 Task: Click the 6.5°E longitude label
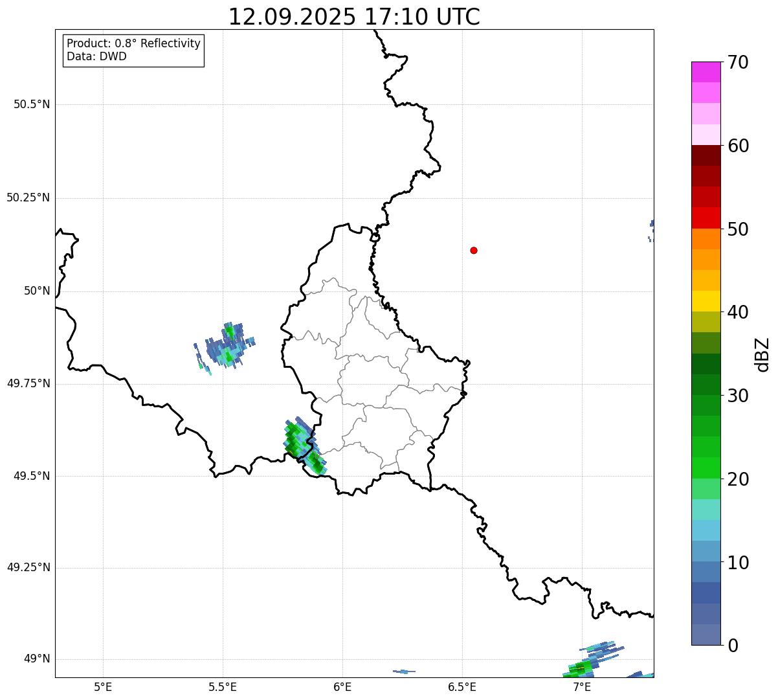coord(462,686)
